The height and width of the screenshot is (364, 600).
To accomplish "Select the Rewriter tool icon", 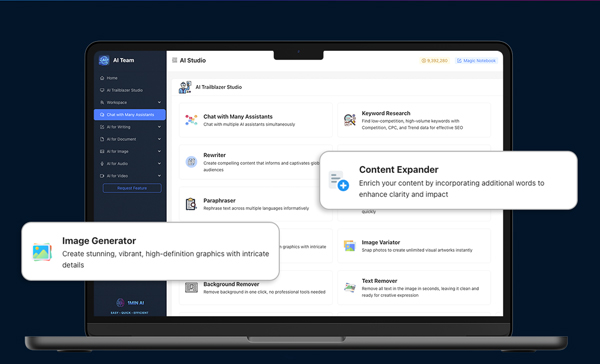I will tap(191, 162).
